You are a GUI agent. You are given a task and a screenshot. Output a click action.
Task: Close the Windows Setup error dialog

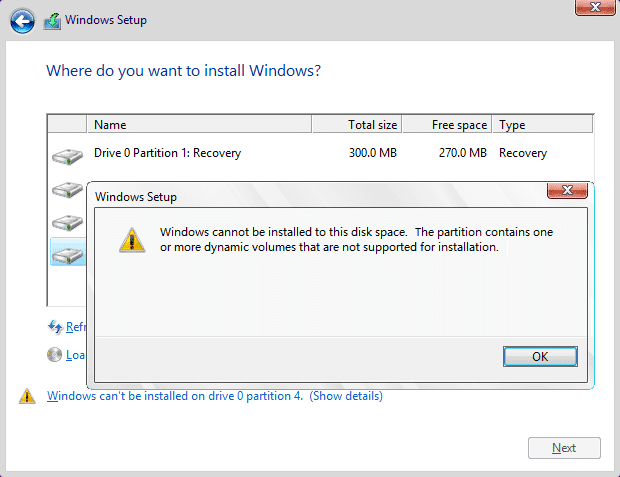(x=566, y=190)
